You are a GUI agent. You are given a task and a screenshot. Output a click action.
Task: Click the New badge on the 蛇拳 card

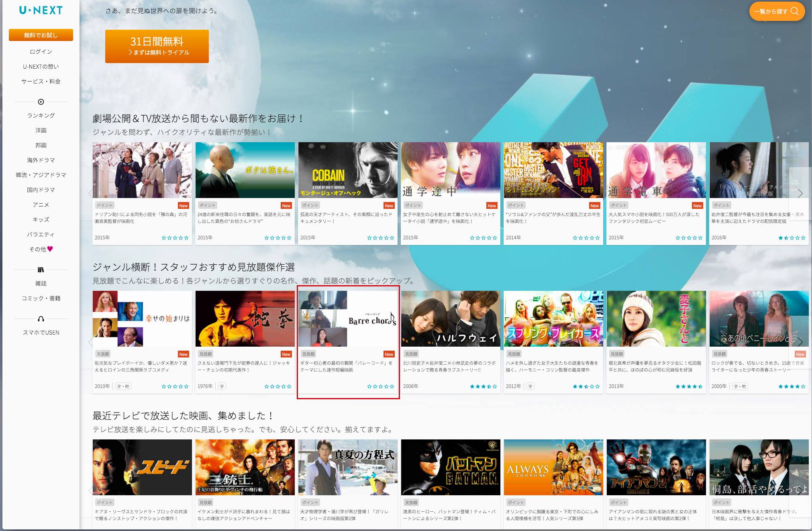click(x=286, y=354)
